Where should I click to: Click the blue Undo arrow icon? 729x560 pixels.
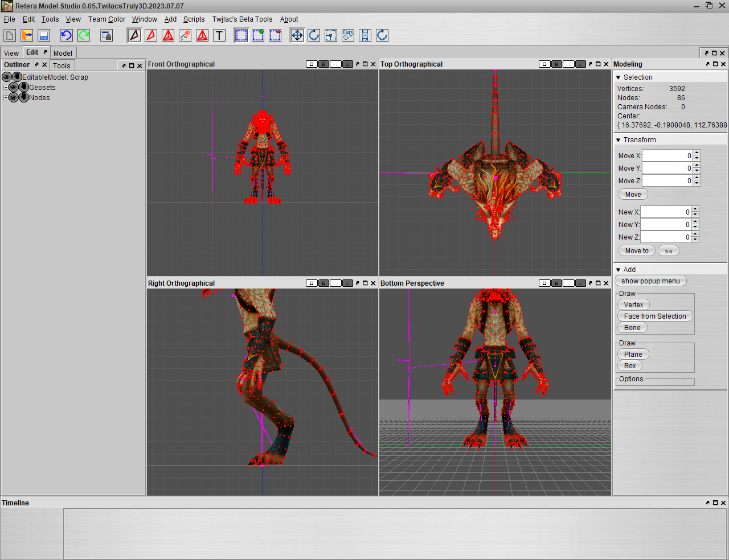tap(67, 35)
